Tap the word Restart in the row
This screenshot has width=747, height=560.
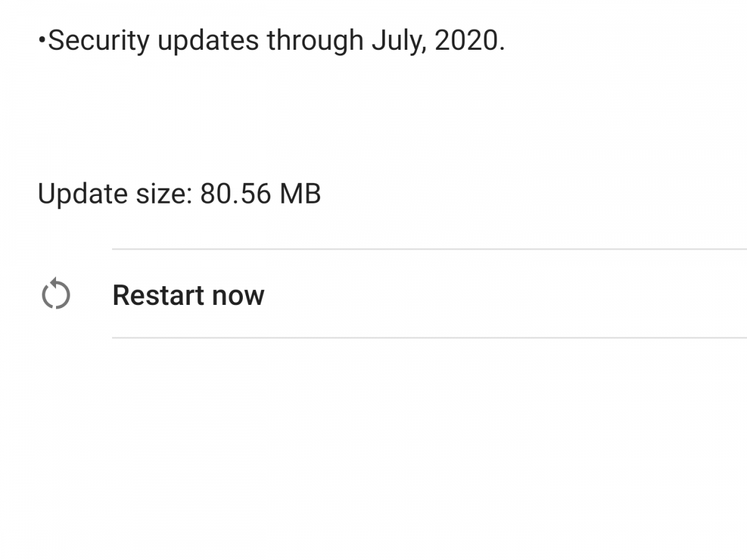click(x=159, y=295)
